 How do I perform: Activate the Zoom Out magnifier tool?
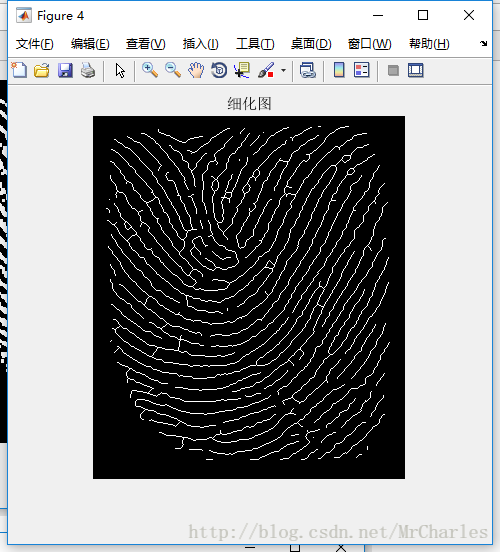(173, 70)
